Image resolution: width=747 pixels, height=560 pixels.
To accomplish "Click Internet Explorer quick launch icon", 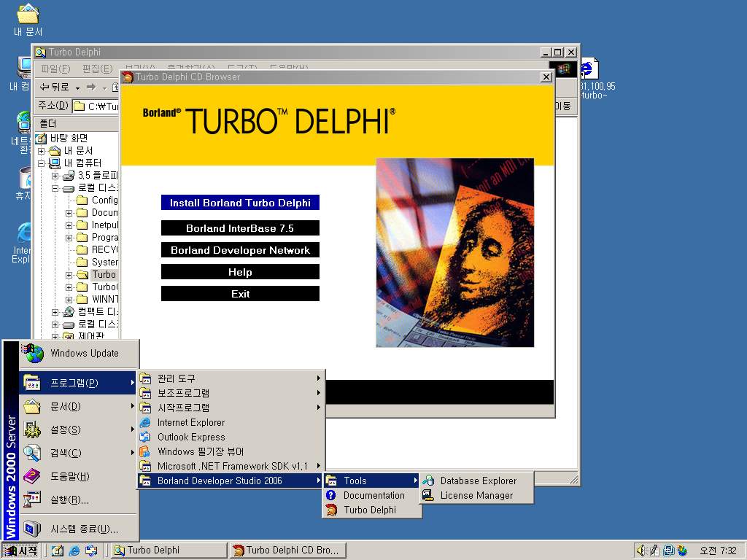I will click(74, 551).
